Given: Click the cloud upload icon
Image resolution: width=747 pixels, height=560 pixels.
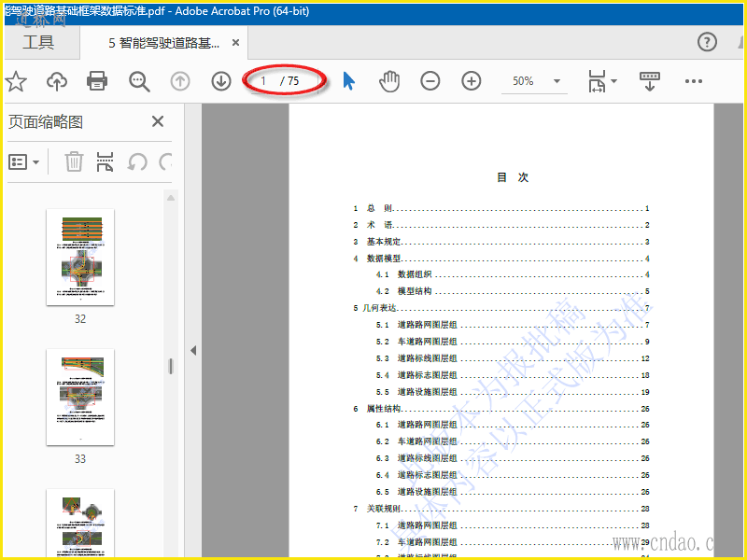Looking at the screenshot, I should click(57, 81).
